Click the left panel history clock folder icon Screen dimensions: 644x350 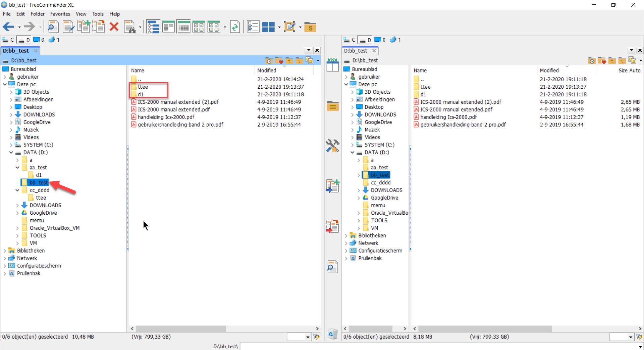269,60
